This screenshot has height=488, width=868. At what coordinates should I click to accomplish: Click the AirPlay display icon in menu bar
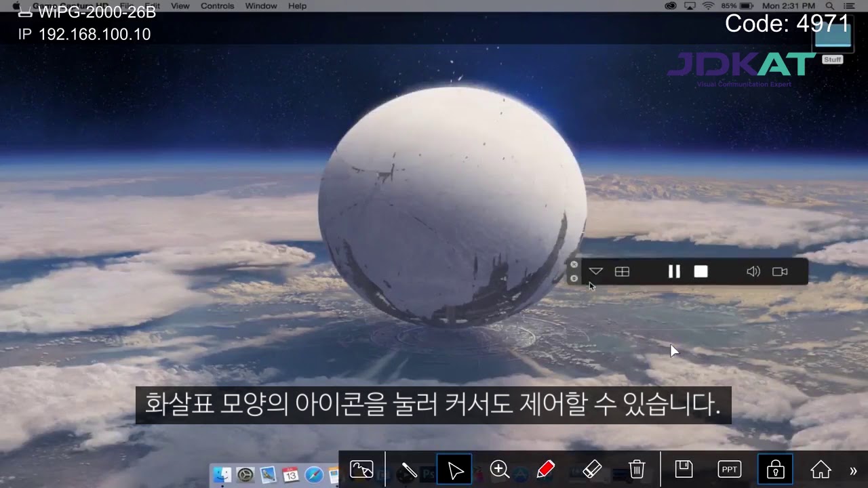[690, 6]
